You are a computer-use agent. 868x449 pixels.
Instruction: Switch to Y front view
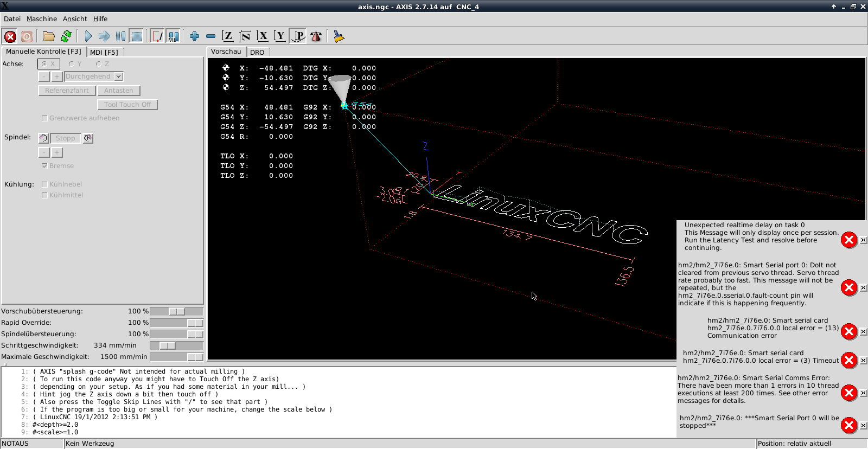[x=280, y=36]
